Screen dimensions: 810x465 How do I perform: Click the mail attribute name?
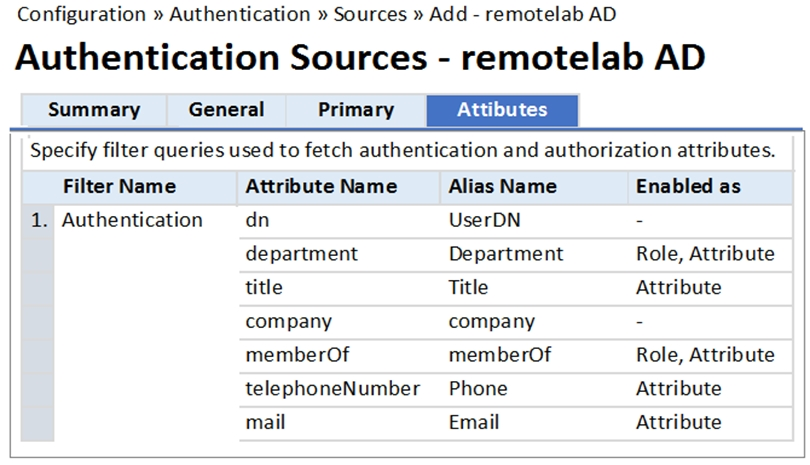point(265,422)
